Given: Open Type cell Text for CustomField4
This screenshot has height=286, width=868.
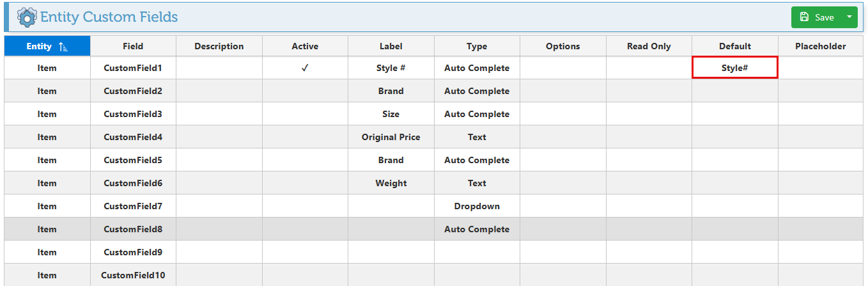Looking at the screenshot, I should (477, 137).
